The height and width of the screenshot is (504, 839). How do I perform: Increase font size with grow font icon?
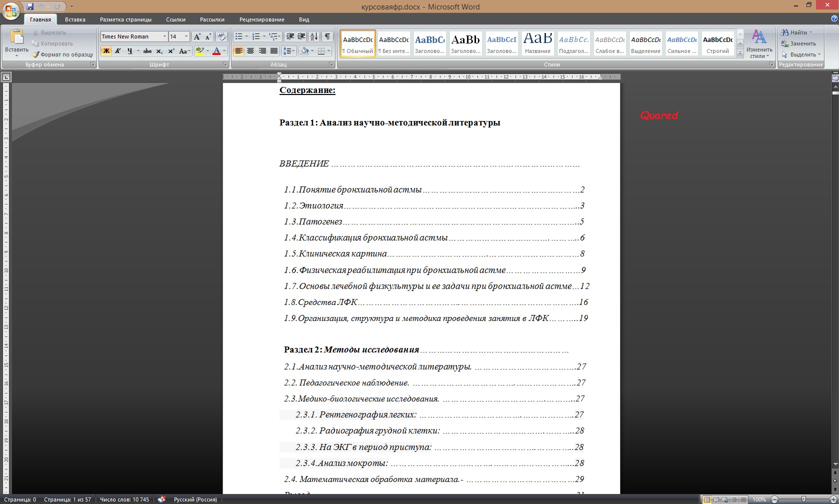(197, 36)
